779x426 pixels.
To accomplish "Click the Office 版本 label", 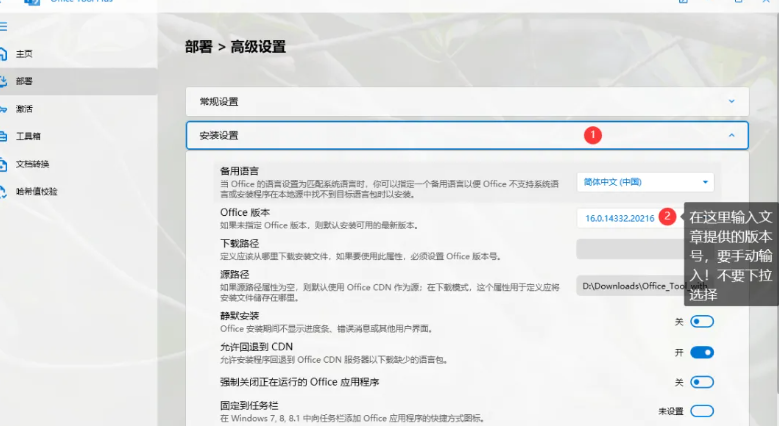I will [x=245, y=212].
